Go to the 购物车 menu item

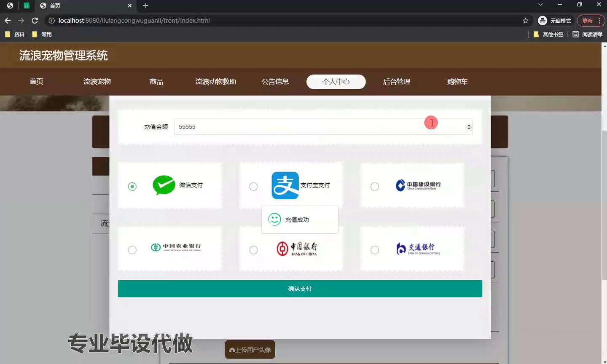click(457, 82)
